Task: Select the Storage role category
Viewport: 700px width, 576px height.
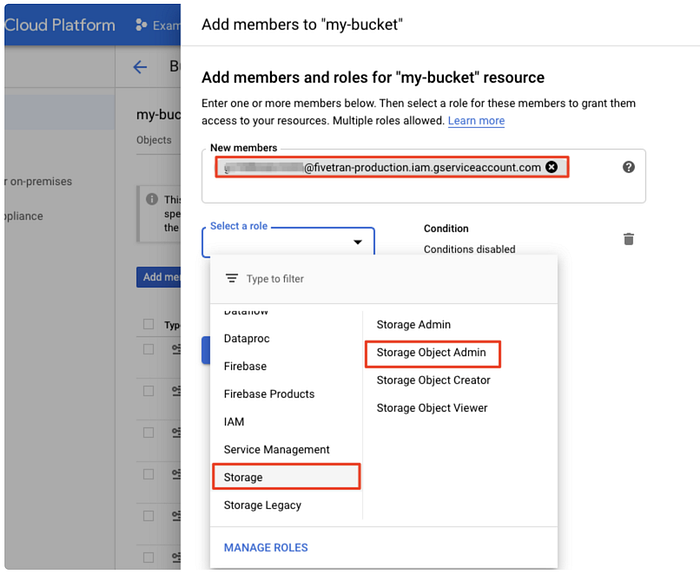Action: (286, 477)
